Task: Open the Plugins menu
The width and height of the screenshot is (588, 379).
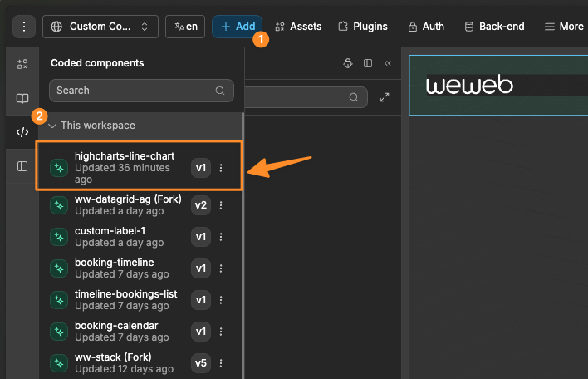Action: [363, 27]
